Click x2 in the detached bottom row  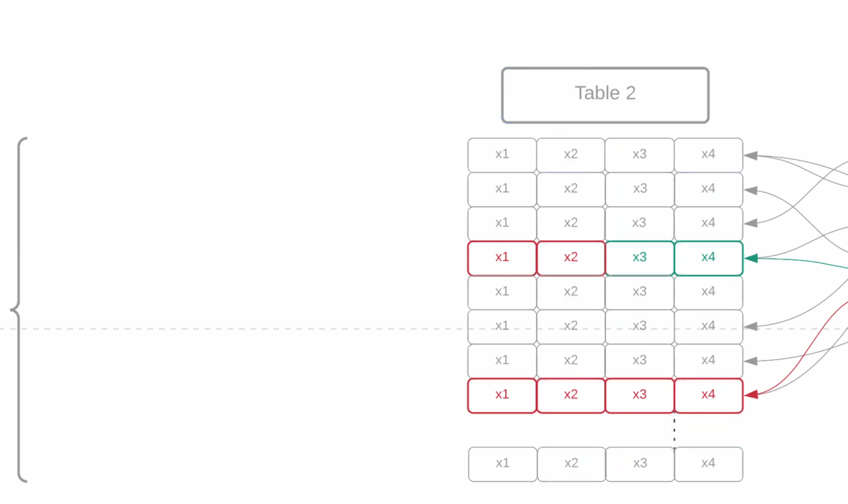[x=571, y=464]
